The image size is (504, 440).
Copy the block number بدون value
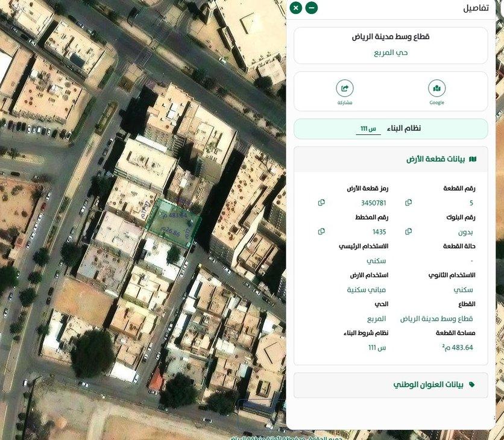click(x=409, y=231)
